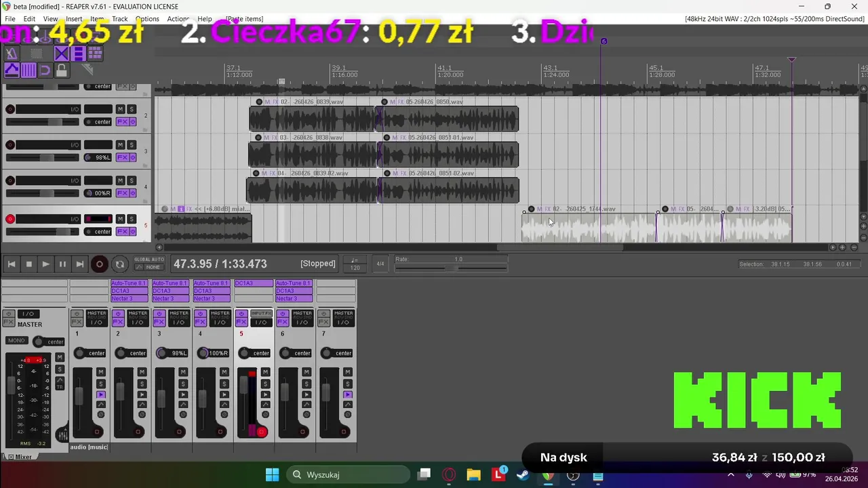The height and width of the screenshot is (488, 868).
Task: Open envelope button on mixer channel 3
Action: point(183,405)
